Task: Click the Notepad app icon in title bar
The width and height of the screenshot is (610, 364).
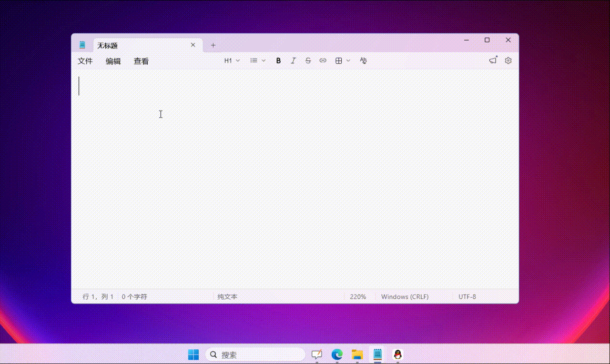Action: (x=82, y=45)
